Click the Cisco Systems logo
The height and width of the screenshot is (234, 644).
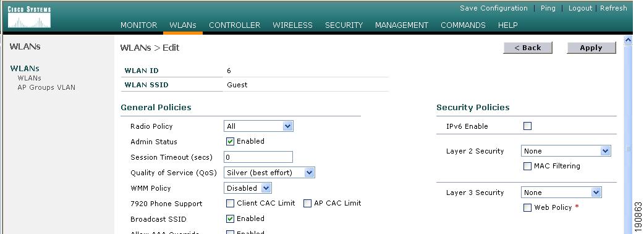tap(29, 17)
